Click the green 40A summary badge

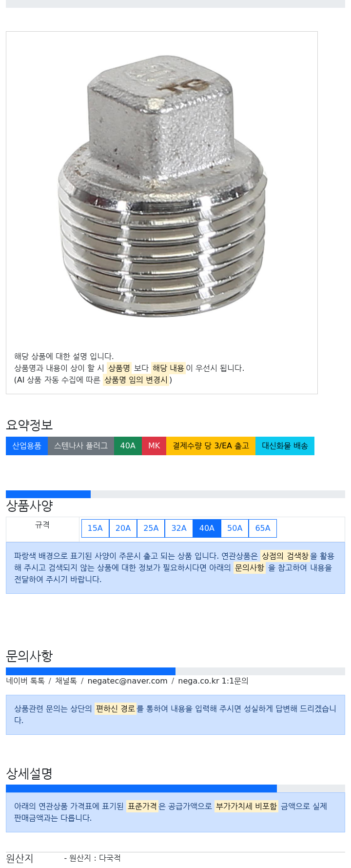[x=128, y=446]
